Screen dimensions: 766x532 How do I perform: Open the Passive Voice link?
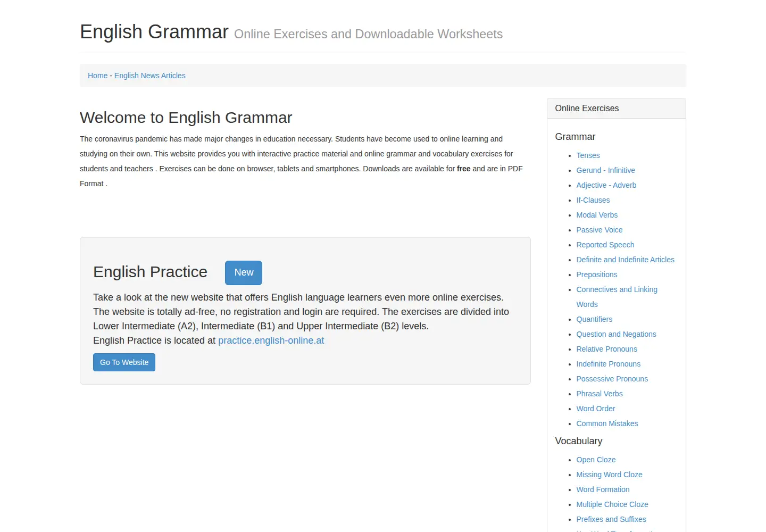599,230
